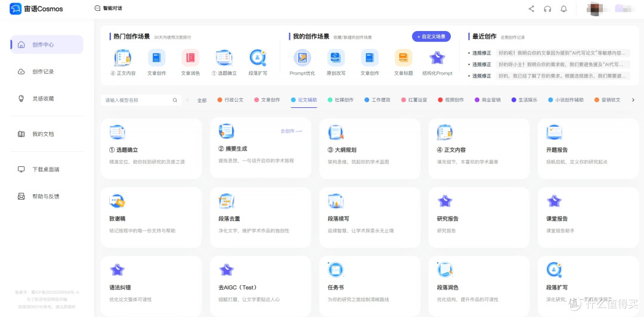
Task: Switch to the 行政公文 category tab
Action: click(x=230, y=100)
